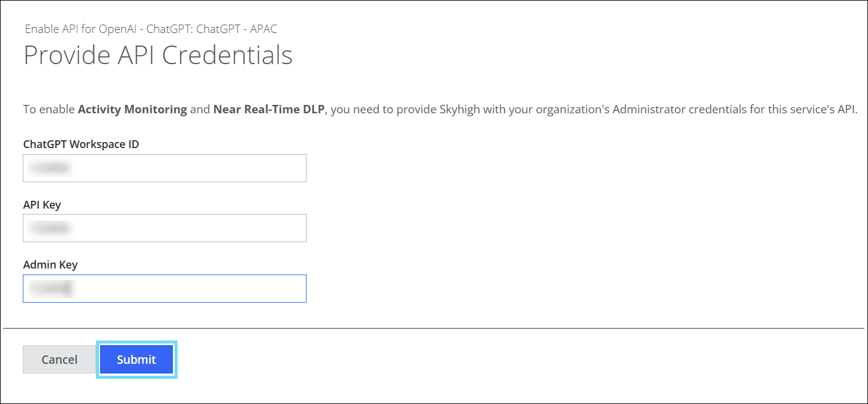Image resolution: width=868 pixels, height=404 pixels.
Task: Click the 'ChatGPT Workspace ID' label
Action: coord(81,144)
